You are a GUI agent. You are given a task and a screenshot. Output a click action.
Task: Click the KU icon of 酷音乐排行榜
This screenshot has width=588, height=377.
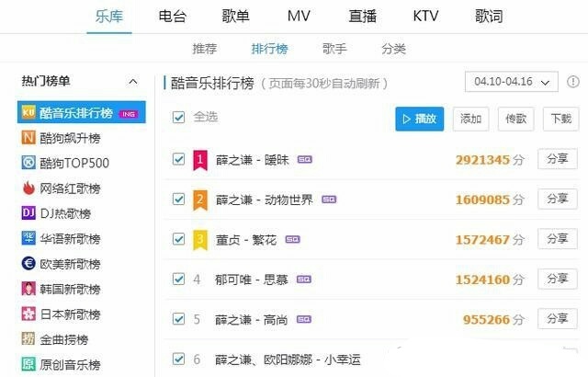coord(28,112)
